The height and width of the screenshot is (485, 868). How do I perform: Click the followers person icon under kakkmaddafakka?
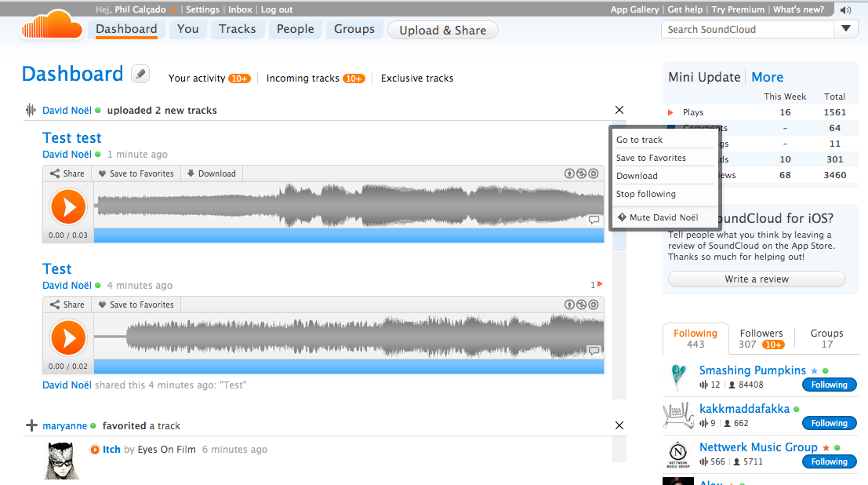[x=728, y=424]
